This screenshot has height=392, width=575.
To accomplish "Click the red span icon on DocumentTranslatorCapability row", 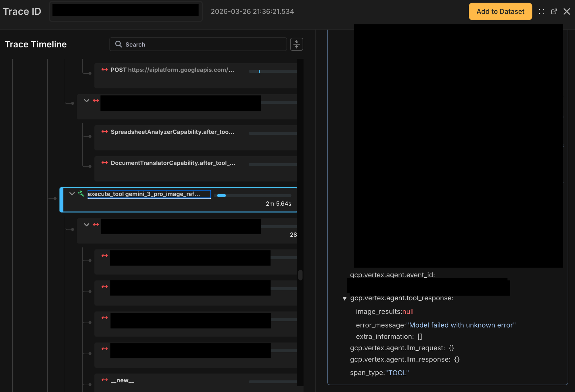I will point(104,163).
